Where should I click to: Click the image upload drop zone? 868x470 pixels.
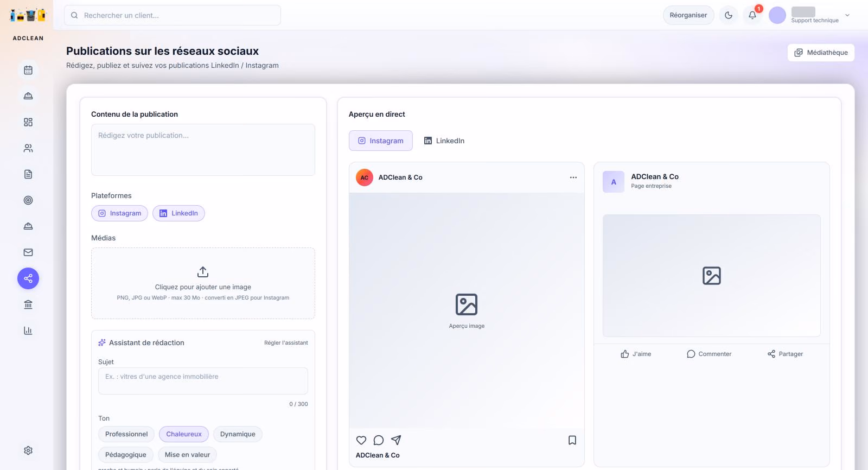pos(203,283)
